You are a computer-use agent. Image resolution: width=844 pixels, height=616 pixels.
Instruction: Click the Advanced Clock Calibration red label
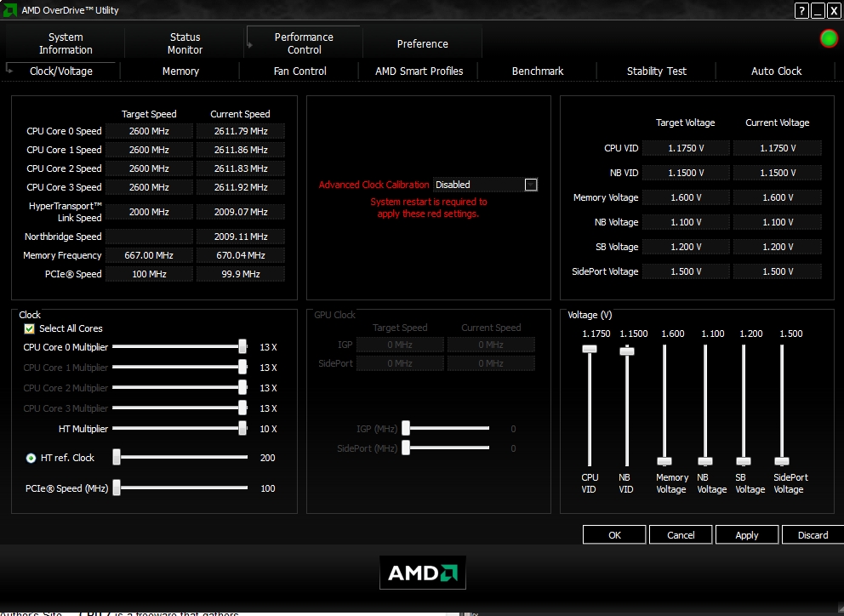[374, 185]
